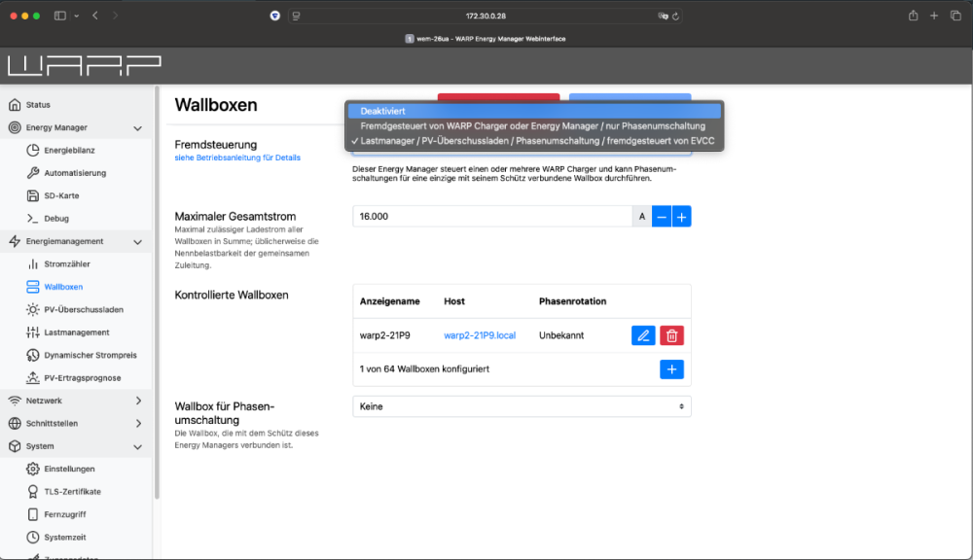Decrease Maximaler Gesamtstrom with the minus button
Image resolution: width=973 pixels, height=560 pixels.
(661, 217)
